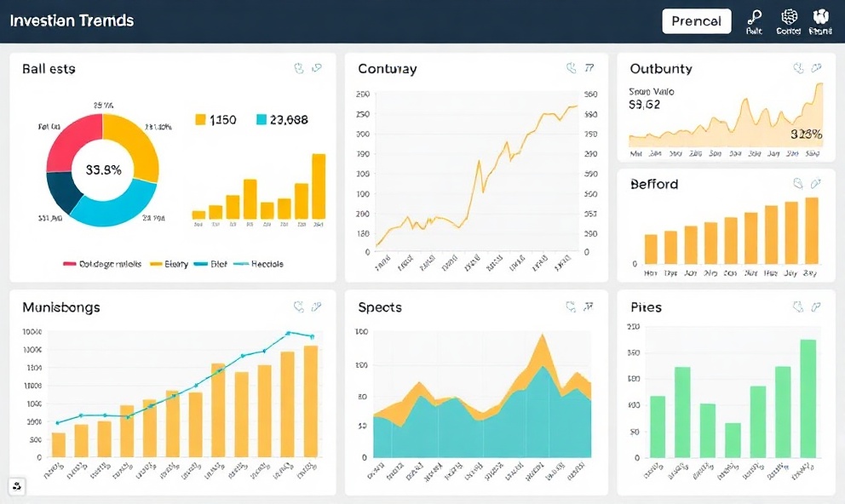
Task: Click the 33.8% donut center value
Action: 103,170
